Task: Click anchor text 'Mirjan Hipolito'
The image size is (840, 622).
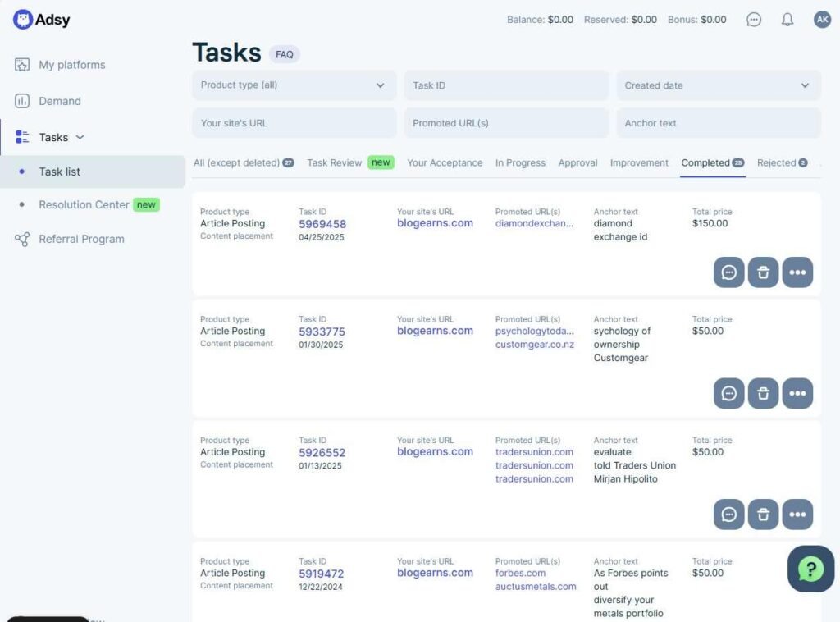Action: point(625,479)
